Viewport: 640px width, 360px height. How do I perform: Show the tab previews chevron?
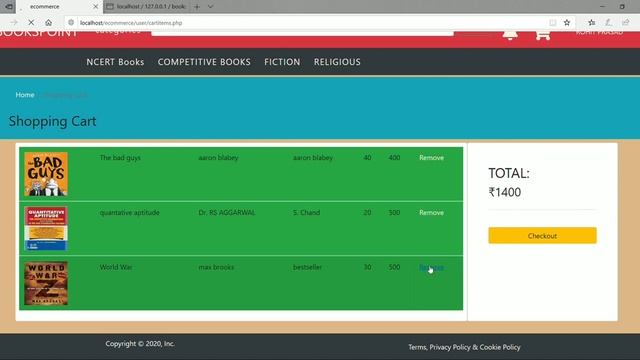tap(211, 7)
